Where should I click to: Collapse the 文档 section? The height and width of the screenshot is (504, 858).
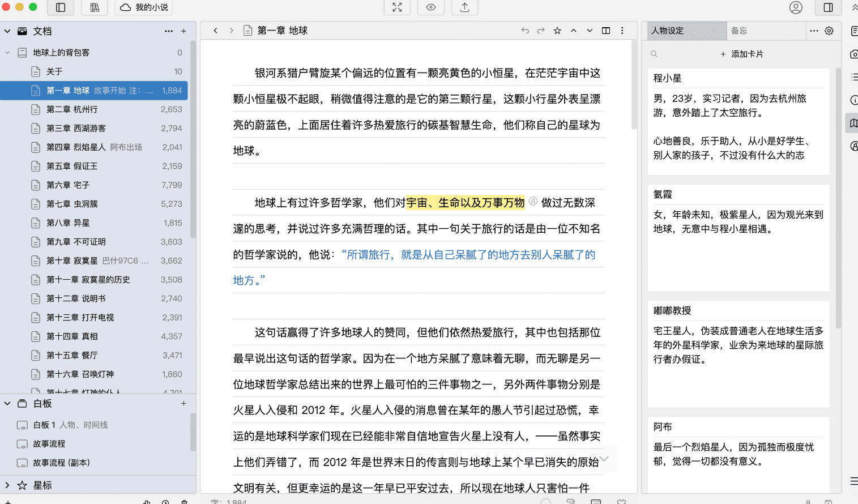[x=7, y=31]
